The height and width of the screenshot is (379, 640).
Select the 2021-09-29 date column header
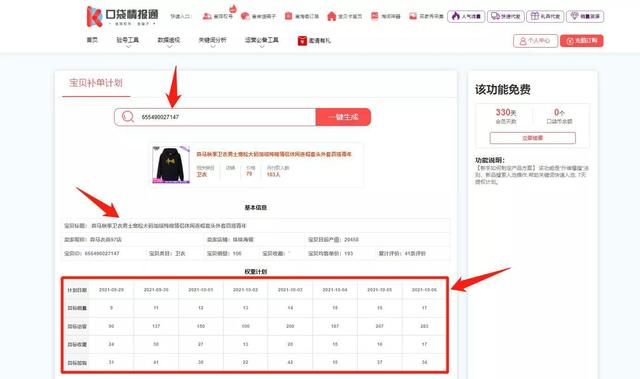[111, 290]
